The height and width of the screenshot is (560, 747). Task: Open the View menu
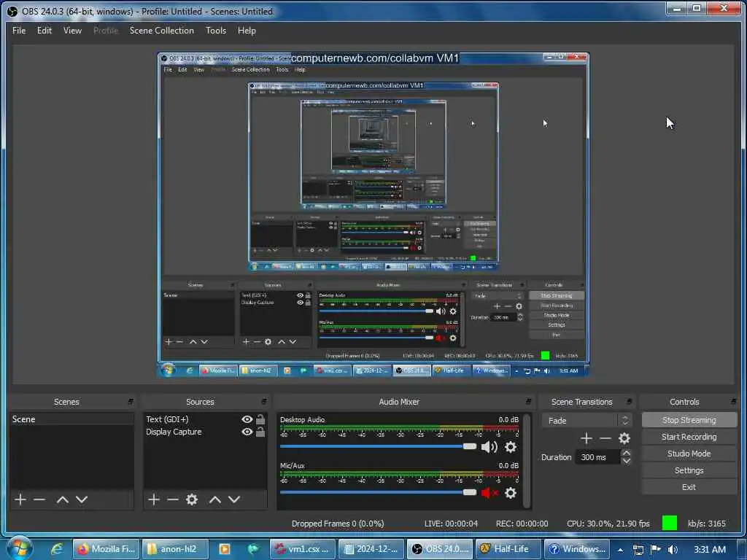point(72,31)
